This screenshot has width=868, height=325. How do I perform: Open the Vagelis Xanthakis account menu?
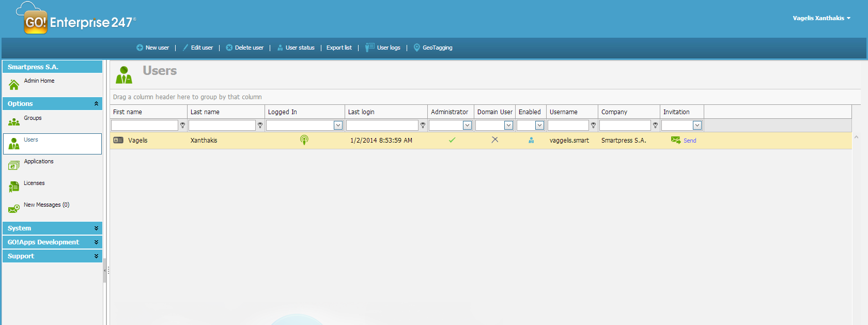pyautogui.click(x=822, y=18)
